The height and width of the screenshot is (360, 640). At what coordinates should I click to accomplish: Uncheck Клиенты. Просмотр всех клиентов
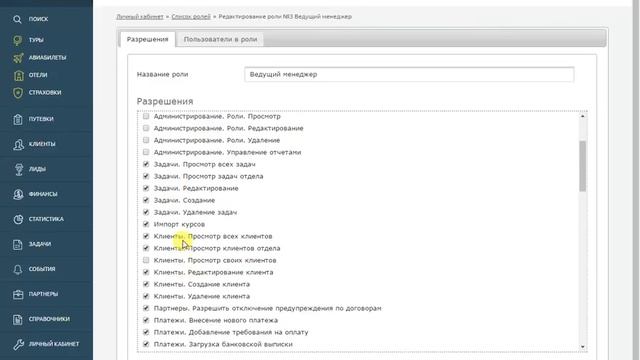click(x=146, y=236)
